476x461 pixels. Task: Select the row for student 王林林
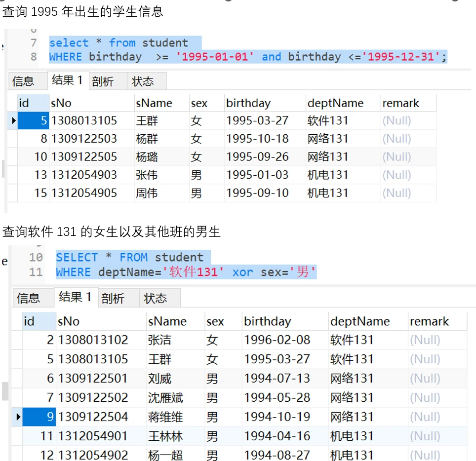165,436
